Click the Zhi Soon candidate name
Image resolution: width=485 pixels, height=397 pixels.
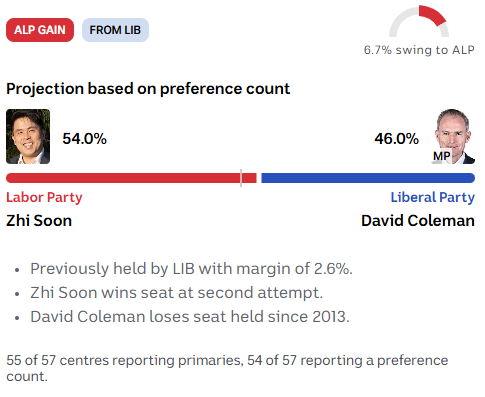[39, 221]
